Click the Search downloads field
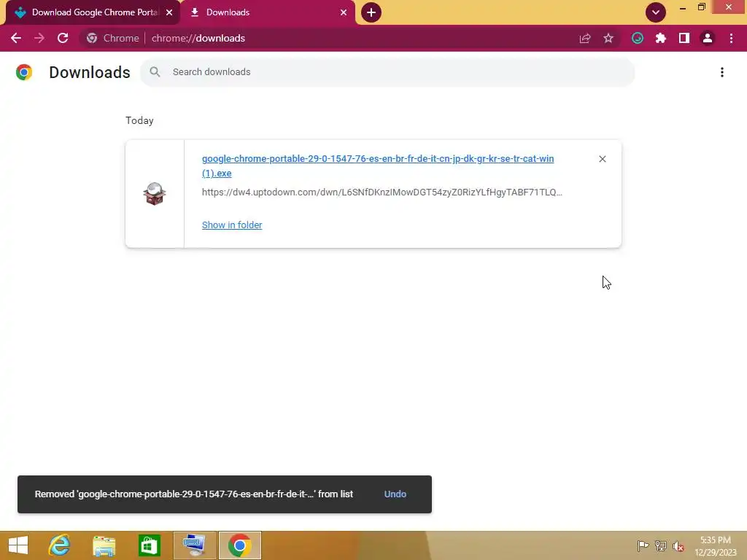This screenshot has width=747, height=560. (387, 72)
